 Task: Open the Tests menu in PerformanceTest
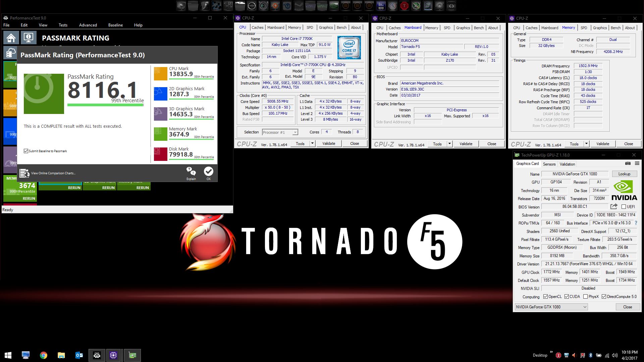click(x=63, y=25)
